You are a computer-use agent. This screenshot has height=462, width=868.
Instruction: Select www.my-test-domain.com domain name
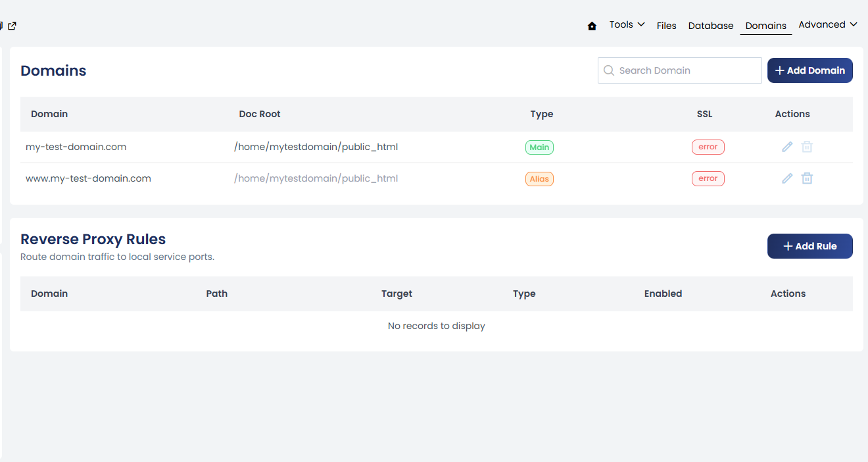(88, 178)
